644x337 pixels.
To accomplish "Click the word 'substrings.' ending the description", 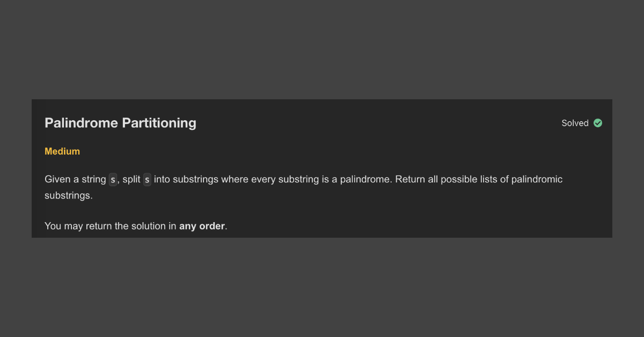I will pyautogui.click(x=69, y=195).
